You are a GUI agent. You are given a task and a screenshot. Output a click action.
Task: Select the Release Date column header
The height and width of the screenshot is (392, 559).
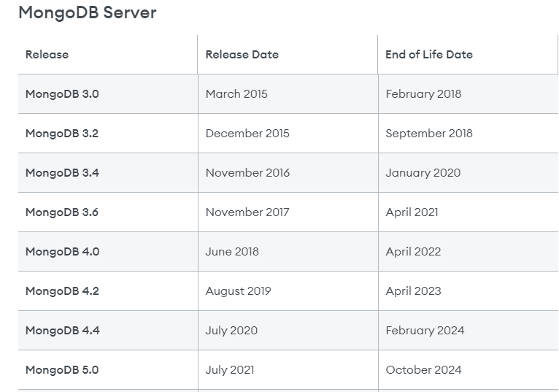click(242, 54)
